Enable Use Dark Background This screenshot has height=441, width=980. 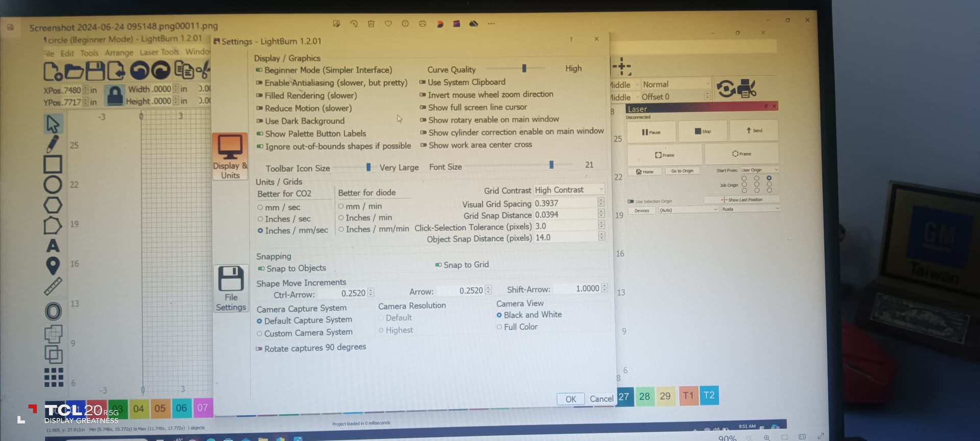pos(259,121)
